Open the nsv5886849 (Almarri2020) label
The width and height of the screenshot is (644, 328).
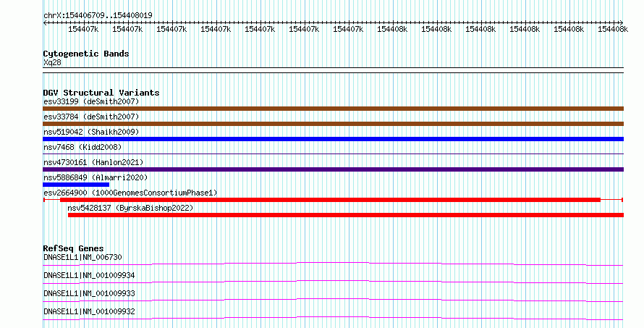96,177
